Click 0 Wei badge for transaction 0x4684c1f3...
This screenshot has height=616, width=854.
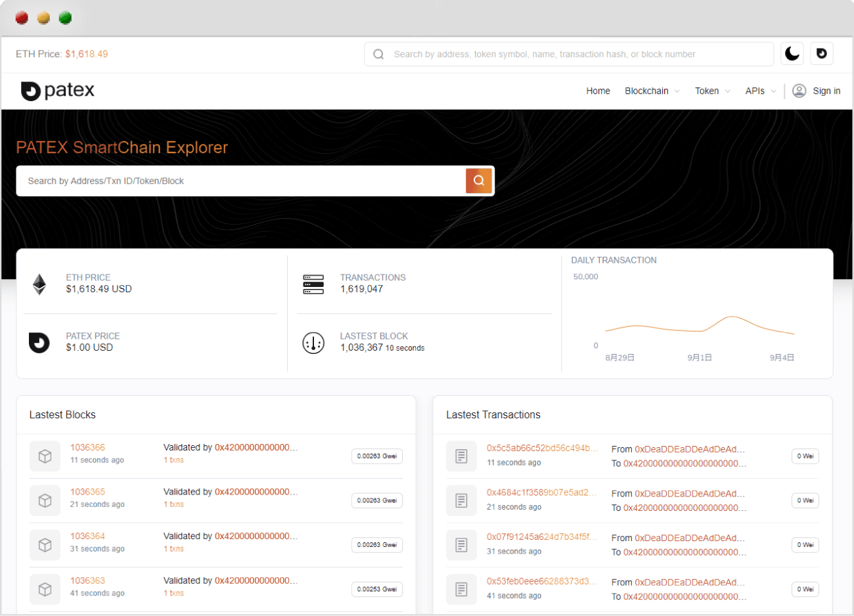(805, 500)
